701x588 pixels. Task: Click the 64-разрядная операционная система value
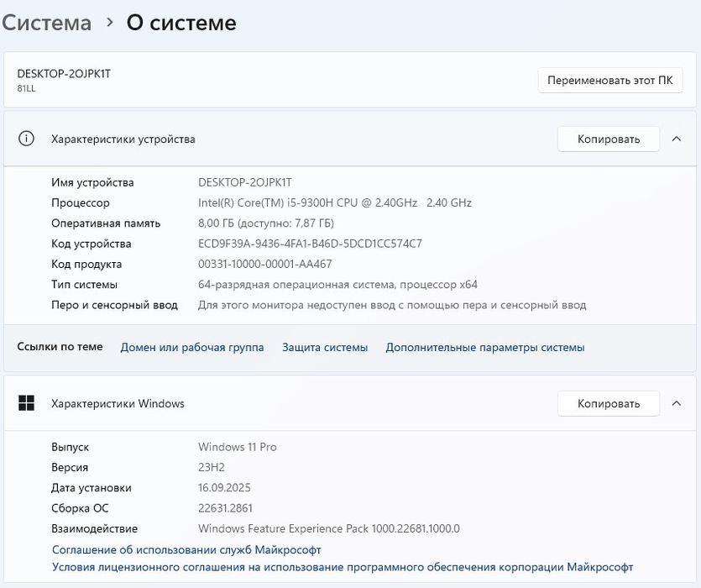[337, 285]
